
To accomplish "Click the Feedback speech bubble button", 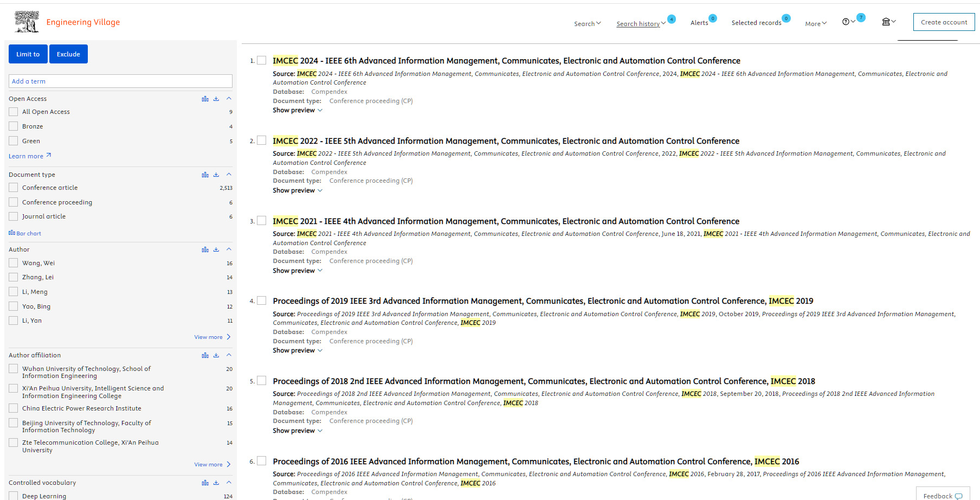I will tap(943, 496).
